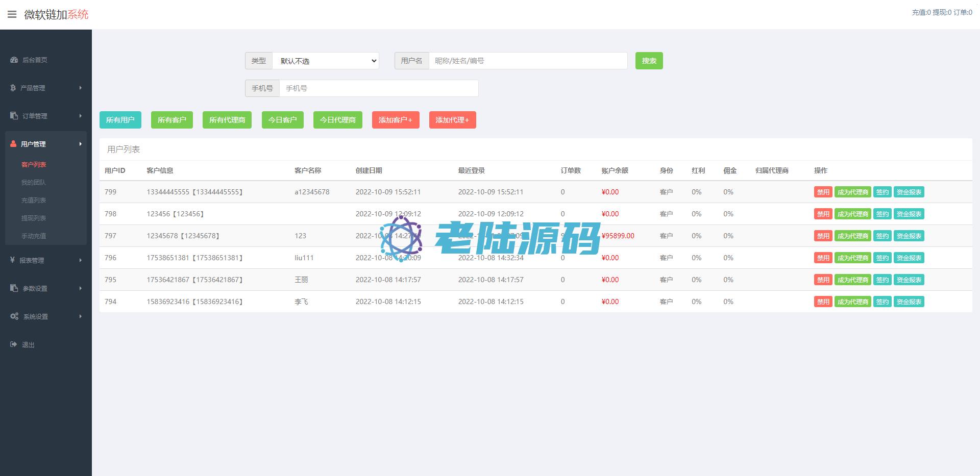Click the bitcoin icon beside 产品管理

(13, 88)
